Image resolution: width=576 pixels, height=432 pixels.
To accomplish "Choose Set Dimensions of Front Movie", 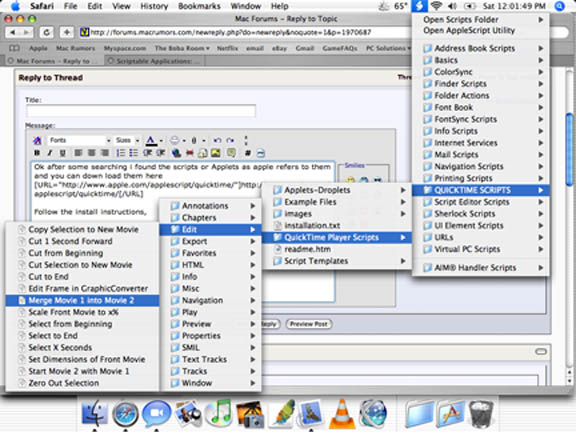I will pyautogui.click(x=82, y=360).
